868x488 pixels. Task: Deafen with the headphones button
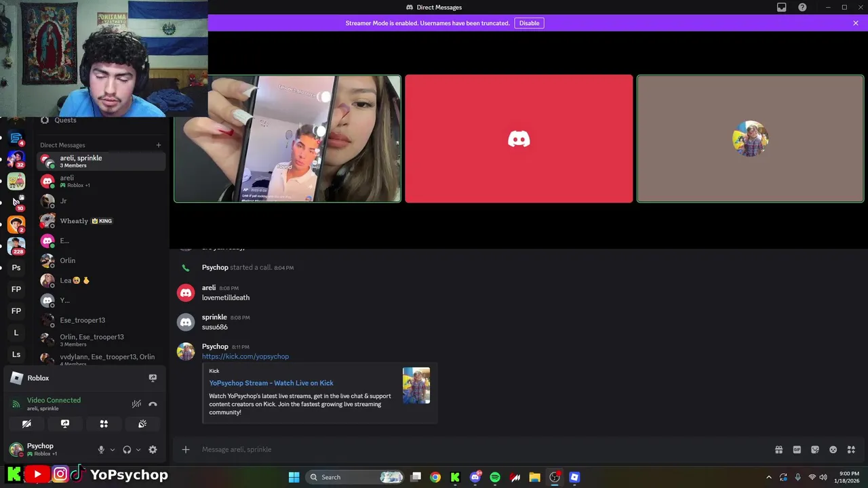pos(127,449)
